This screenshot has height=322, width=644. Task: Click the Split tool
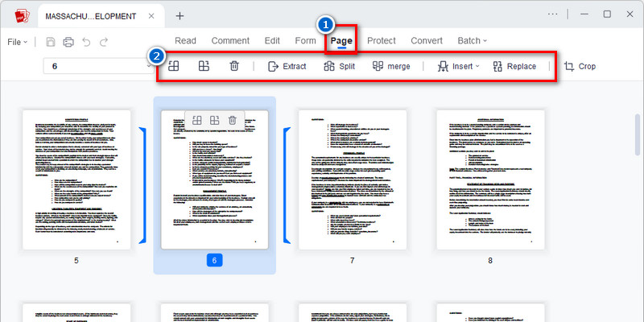(339, 66)
